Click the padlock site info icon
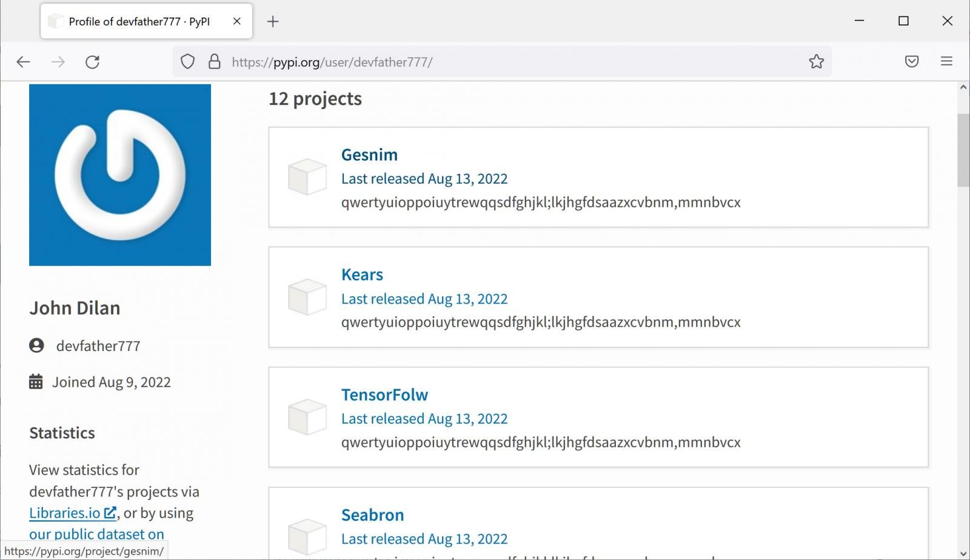Viewport: 970px width, 560px height. (x=214, y=62)
